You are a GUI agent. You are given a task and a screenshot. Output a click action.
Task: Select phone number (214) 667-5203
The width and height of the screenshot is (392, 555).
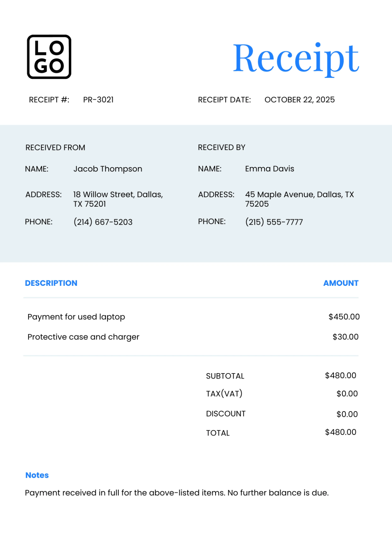point(103,222)
